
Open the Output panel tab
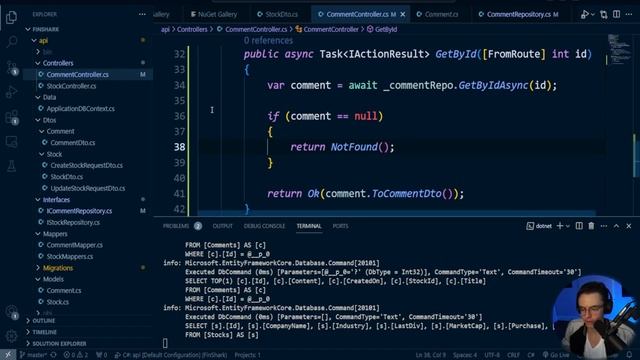tap(222, 226)
